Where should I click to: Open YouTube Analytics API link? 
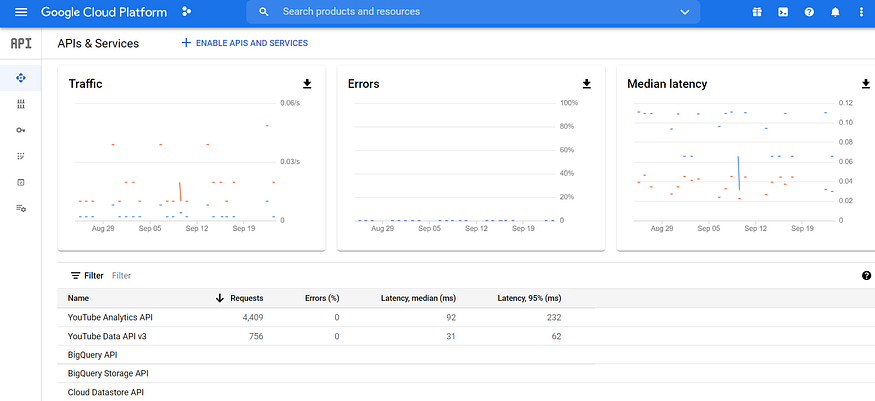click(110, 317)
